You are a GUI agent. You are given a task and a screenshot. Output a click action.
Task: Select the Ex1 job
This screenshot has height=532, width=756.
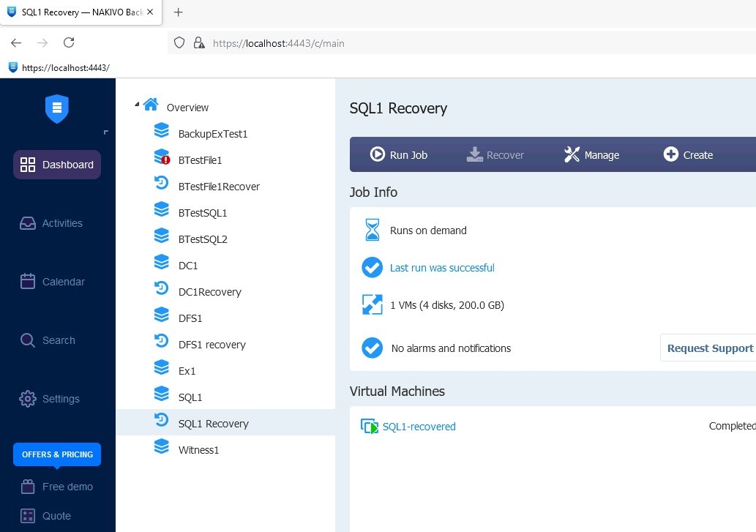187,371
